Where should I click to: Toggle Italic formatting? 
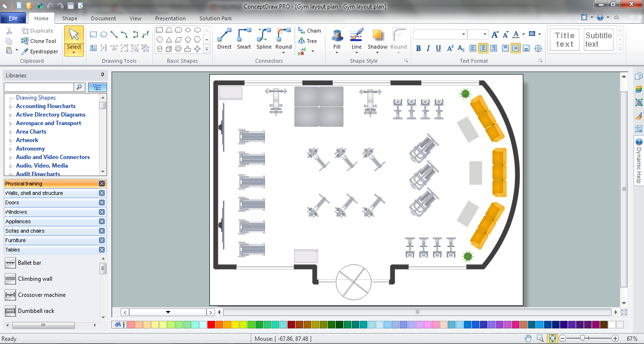coord(428,48)
